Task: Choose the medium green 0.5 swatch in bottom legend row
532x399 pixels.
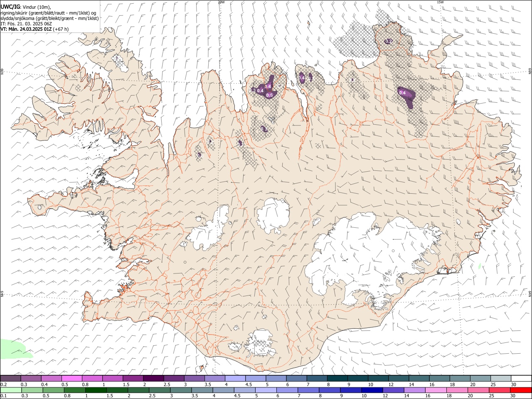Action: (x=53, y=390)
